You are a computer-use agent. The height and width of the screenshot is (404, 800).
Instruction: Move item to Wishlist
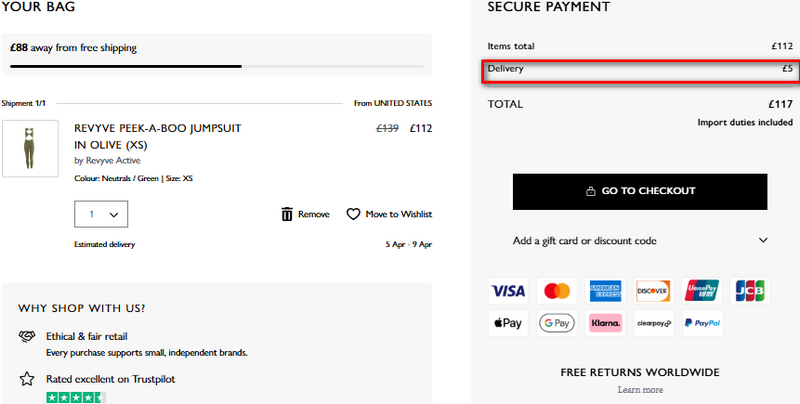[x=389, y=214]
